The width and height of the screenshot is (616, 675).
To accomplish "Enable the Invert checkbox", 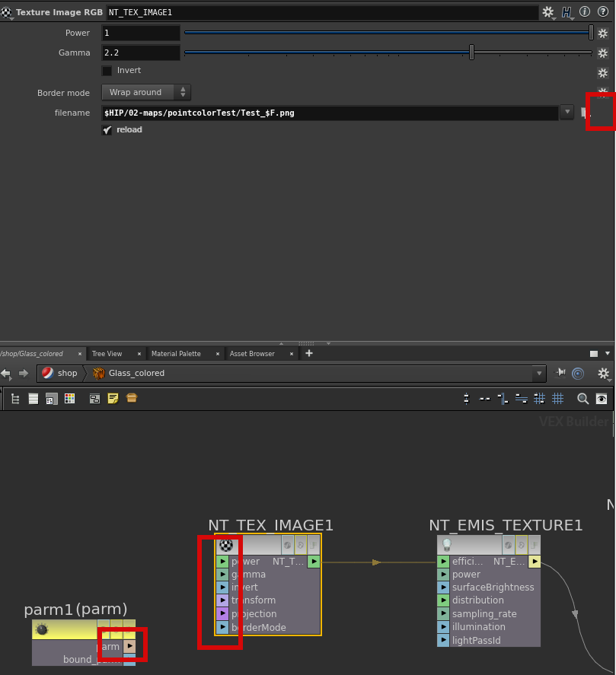I will point(107,71).
